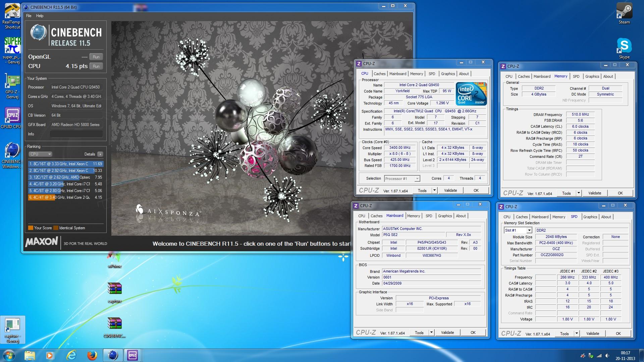Viewport: 644px width, 362px height.
Task: Click OK in CPU tab window
Action: click(476, 190)
